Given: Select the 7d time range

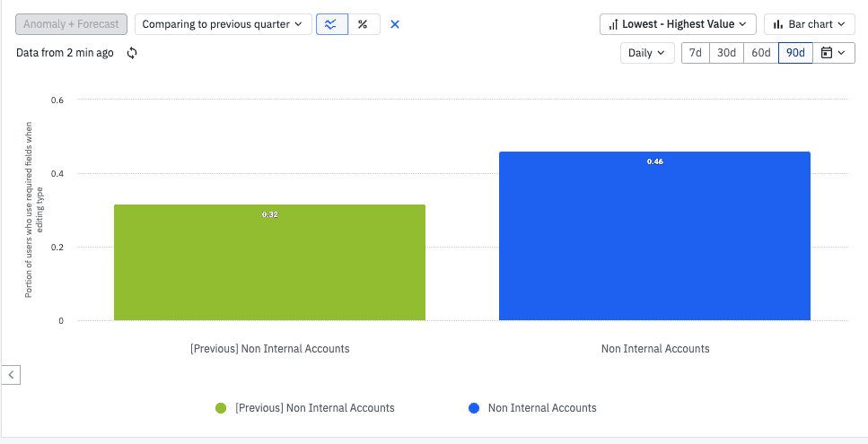Looking at the screenshot, I should coord(696,53).
